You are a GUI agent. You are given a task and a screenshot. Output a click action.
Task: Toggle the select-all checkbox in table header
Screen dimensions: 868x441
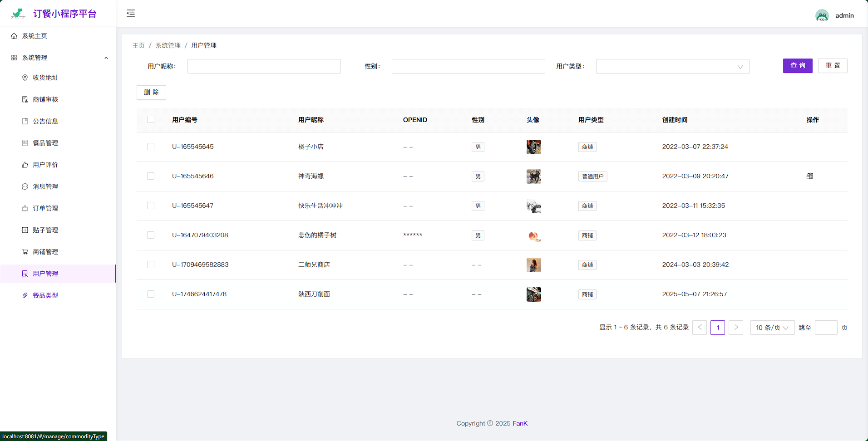pyautogui.click(x=151, y=119)
